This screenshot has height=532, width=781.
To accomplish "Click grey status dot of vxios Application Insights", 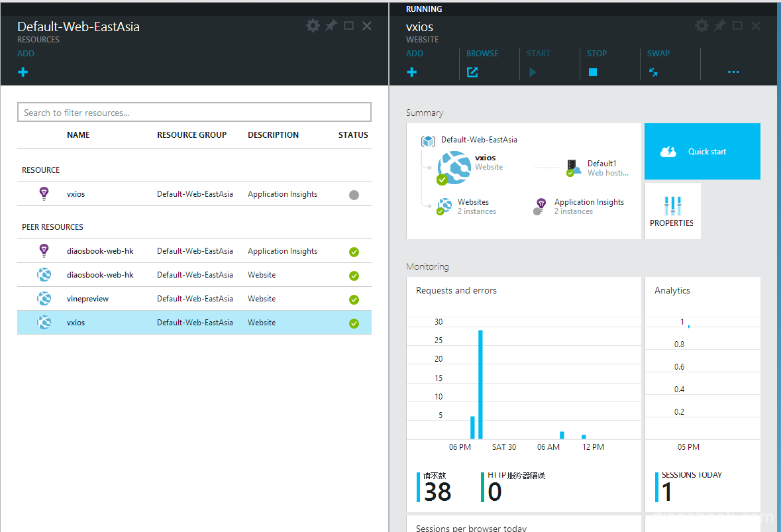I will [354, 195].
